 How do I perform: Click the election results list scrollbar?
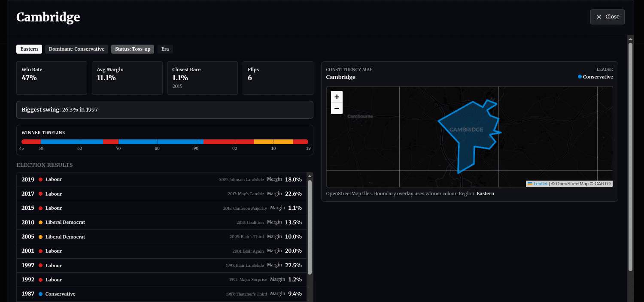(310, 227)
